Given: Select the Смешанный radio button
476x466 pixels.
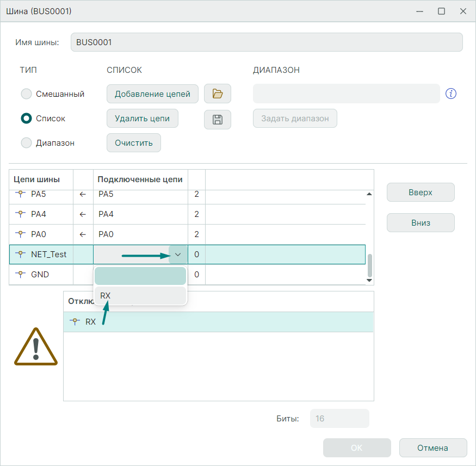Looking at the screenshot, I should point(26,94).
